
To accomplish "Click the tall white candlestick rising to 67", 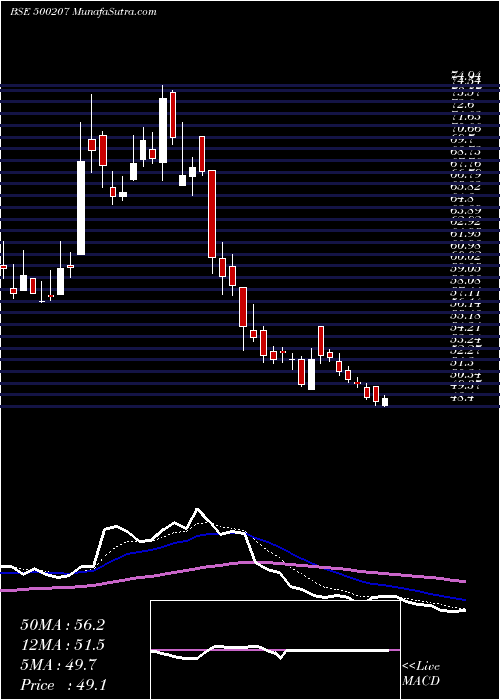I will click(81, 208).
